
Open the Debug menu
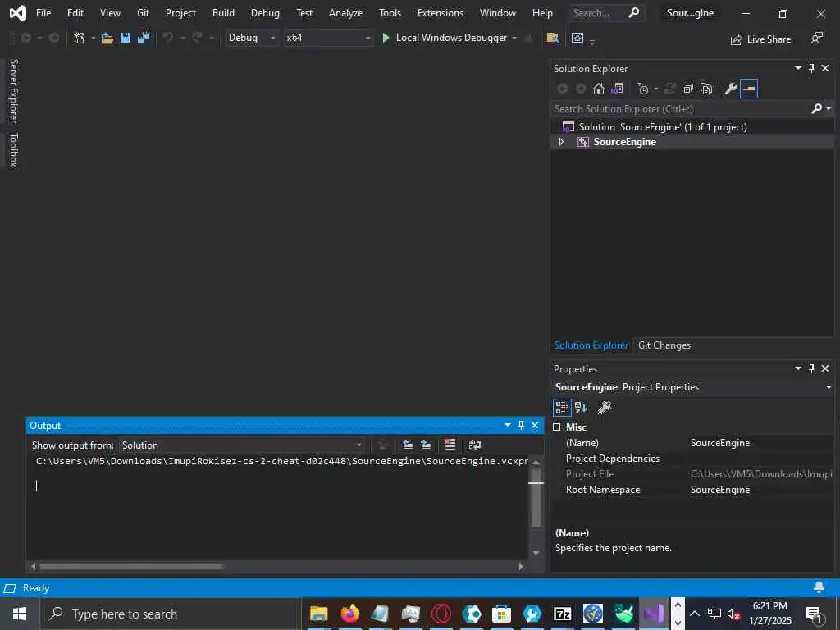point(265,13)
